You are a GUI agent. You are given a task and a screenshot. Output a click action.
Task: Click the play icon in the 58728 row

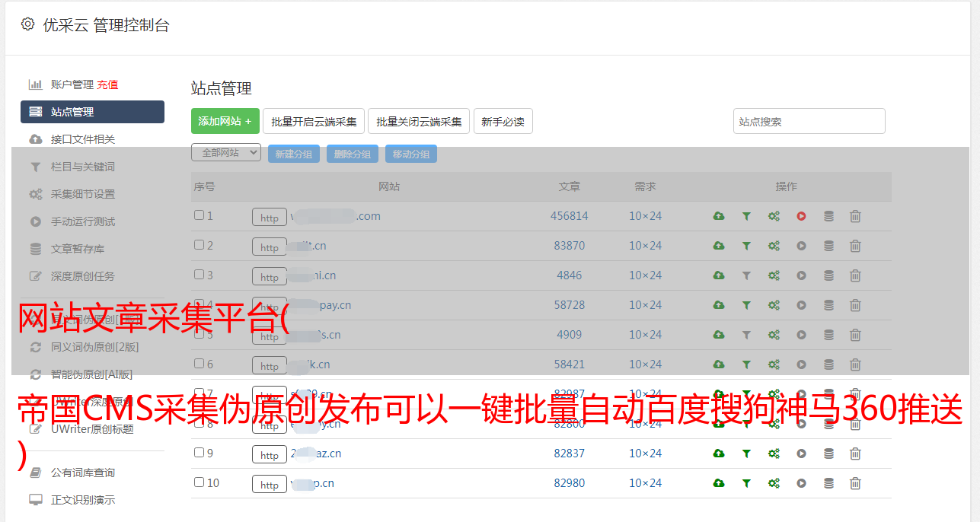coord(801,305)
